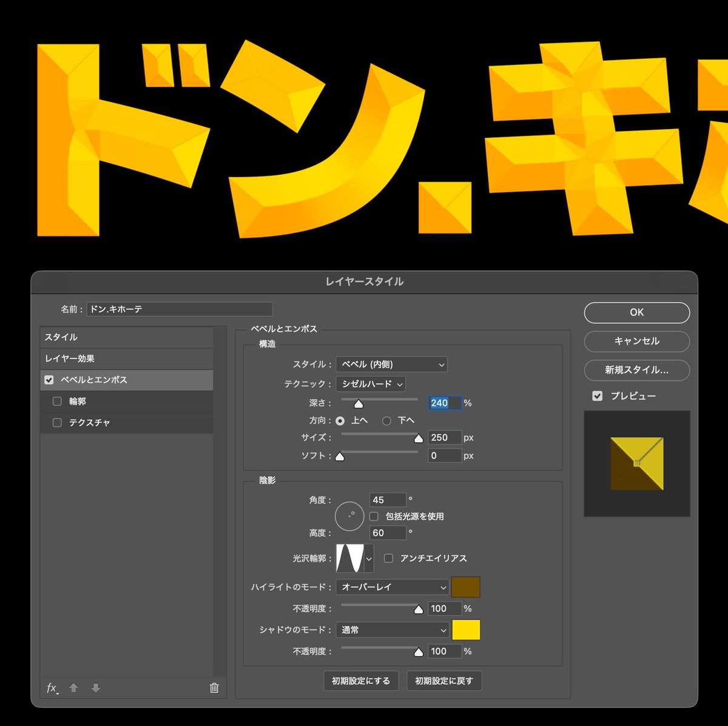Image resolution: width=728 pixels, height=726 pixels.
Task: Toggle the ベベルとエンボス checkbox
Action: click(x=49, y=380)
